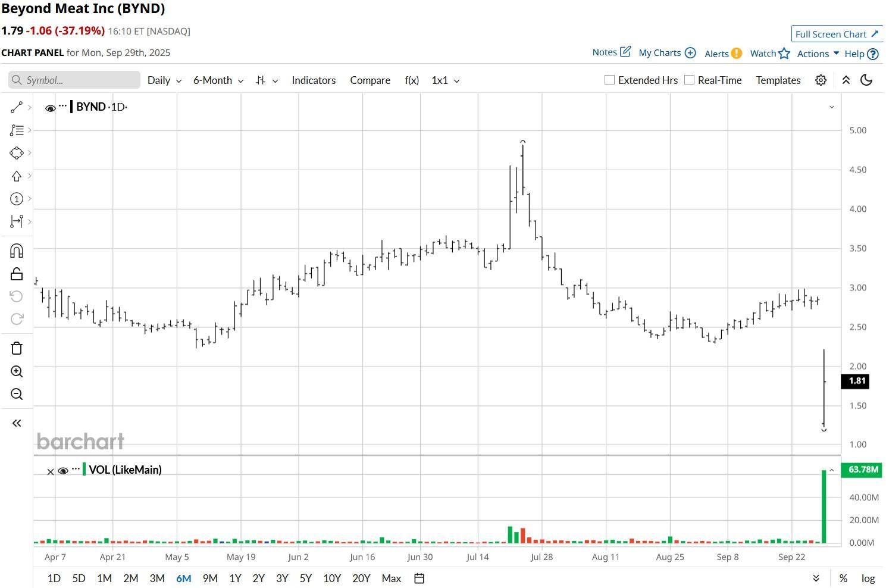Open VOL indicator more options ellipsis
Viewport: 886px width, 588px height.
[x=76, y=469]
